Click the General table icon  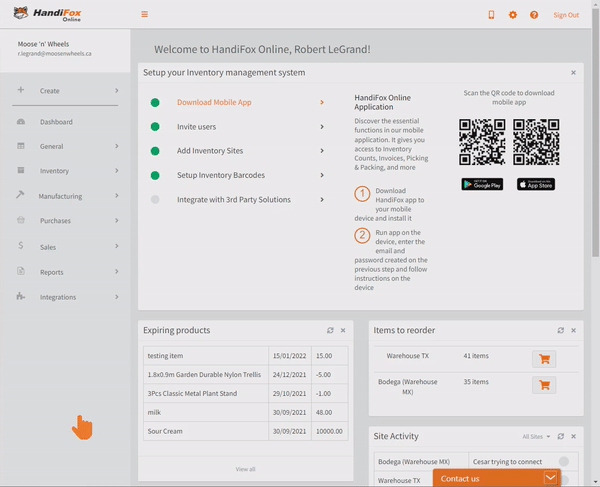21,146
